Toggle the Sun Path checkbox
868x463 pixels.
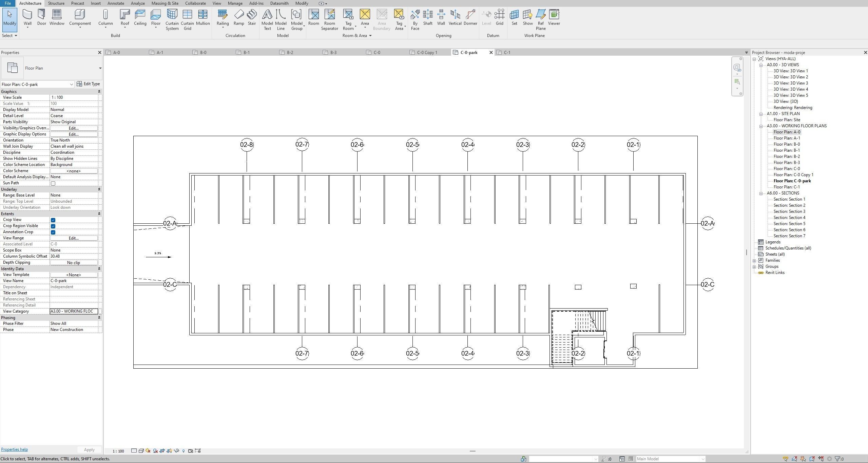coord(53,183)
